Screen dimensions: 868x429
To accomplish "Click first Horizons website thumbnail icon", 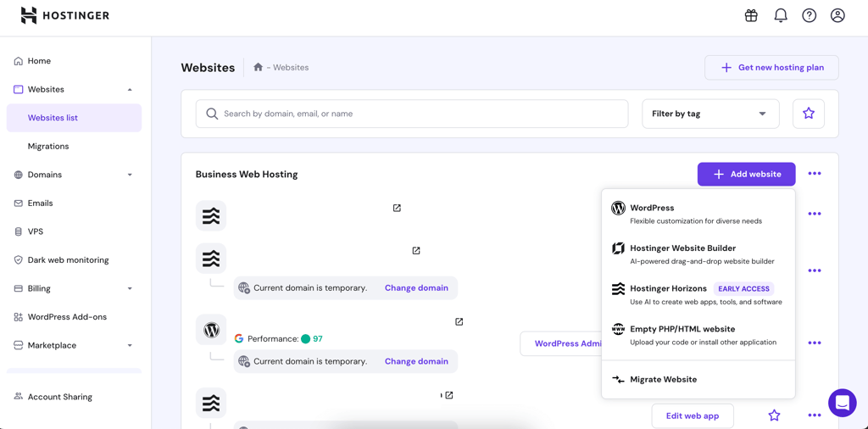I will click(211, 215).
